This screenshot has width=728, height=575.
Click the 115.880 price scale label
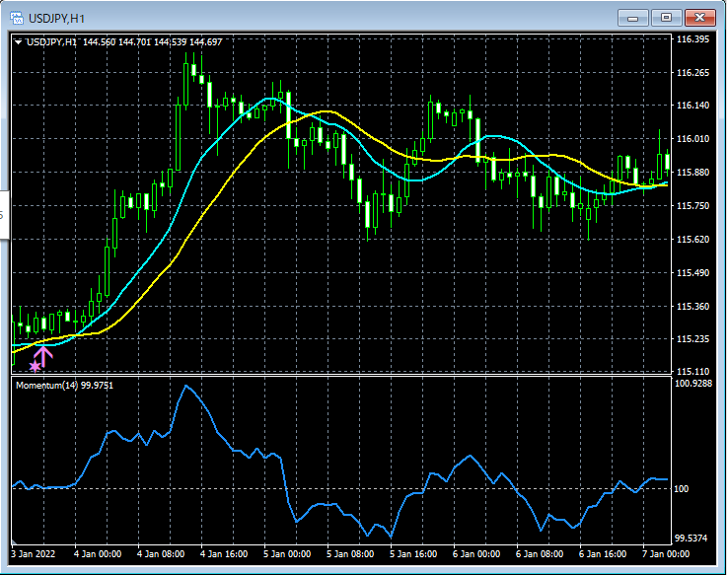(692, 173)
